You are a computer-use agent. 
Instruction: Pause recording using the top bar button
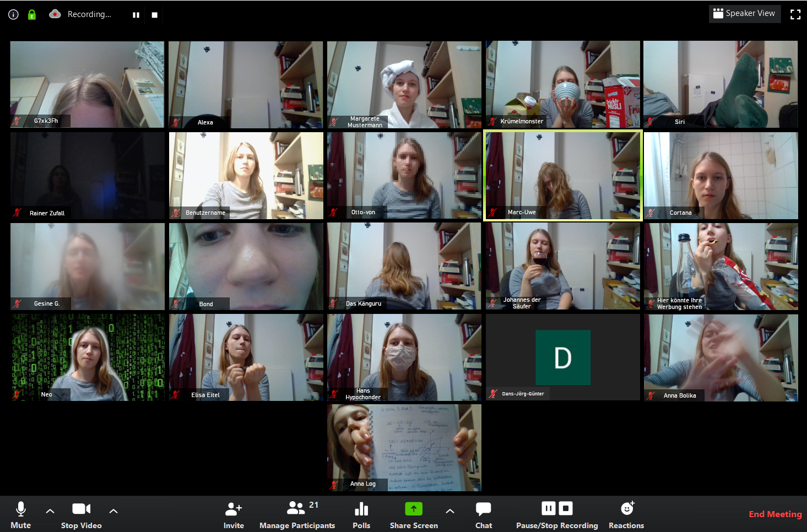point(136,15)
